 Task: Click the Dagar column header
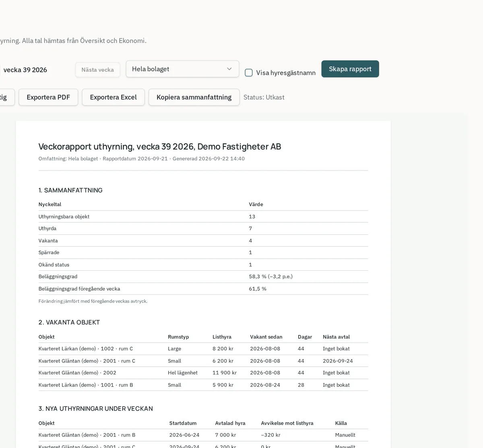(x=305, y=337)
